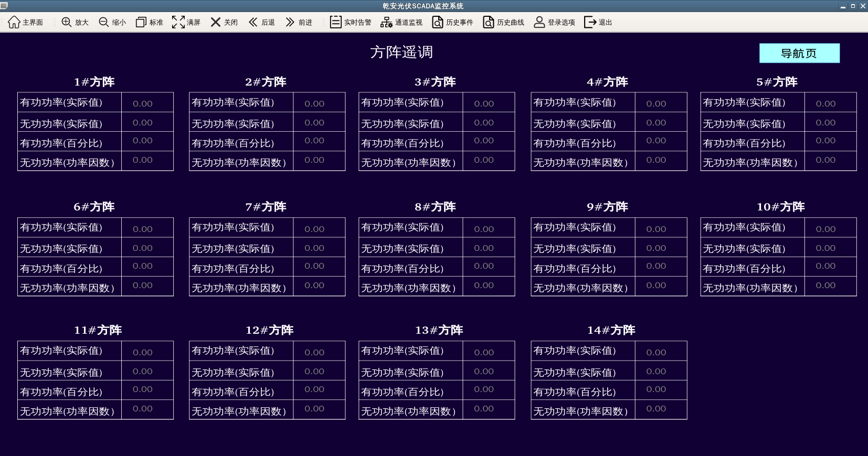Viewport: 868px width, 456px height.
Task: Click 12#方阵 无功功率(功率因数) label
Action: (x=239, y=411)
